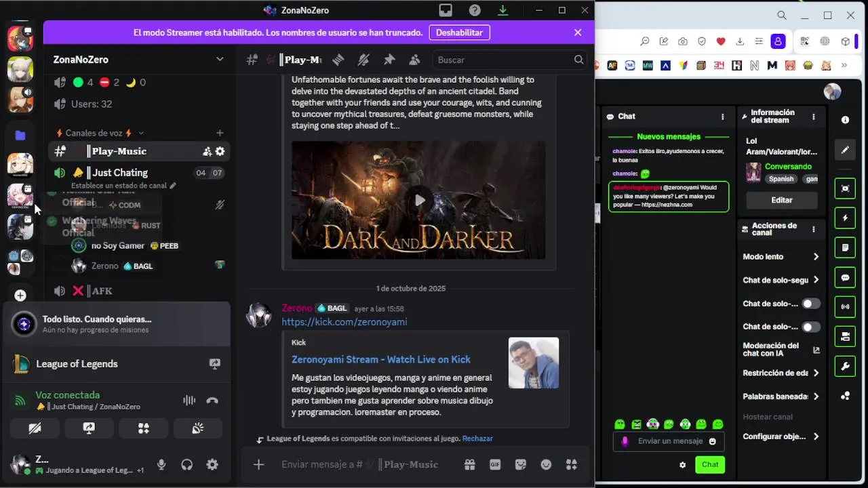
Task: Expand ZonaNoZero server menu chevron
Action: [220, 59]
